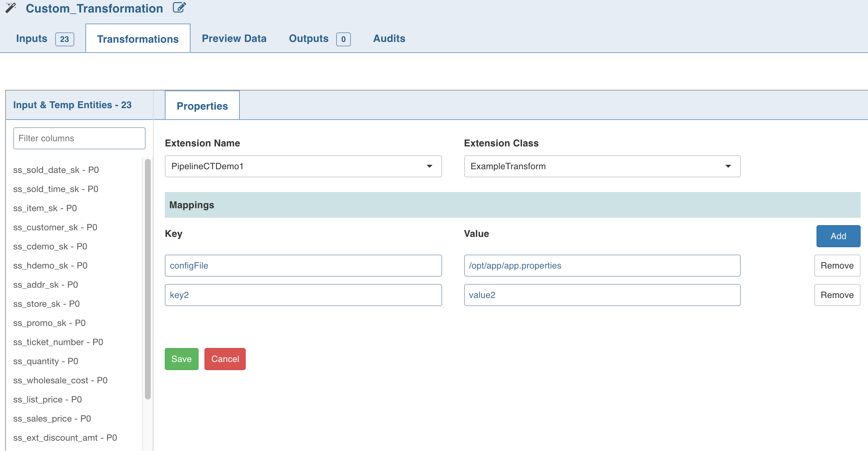The width and height of the screenshot is (868, 451).
Task: Click the magic wand icon
Action: [11, 8]
